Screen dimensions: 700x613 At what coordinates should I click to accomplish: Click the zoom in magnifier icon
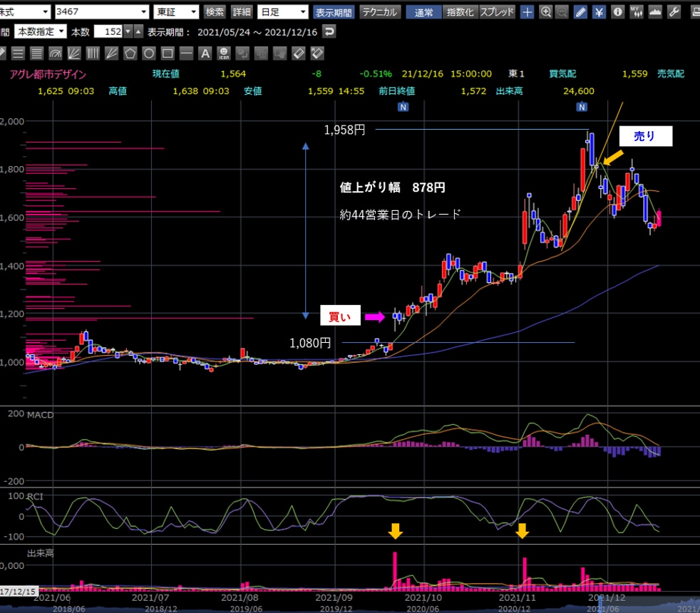pyautogui.click(x=545, y=12)
